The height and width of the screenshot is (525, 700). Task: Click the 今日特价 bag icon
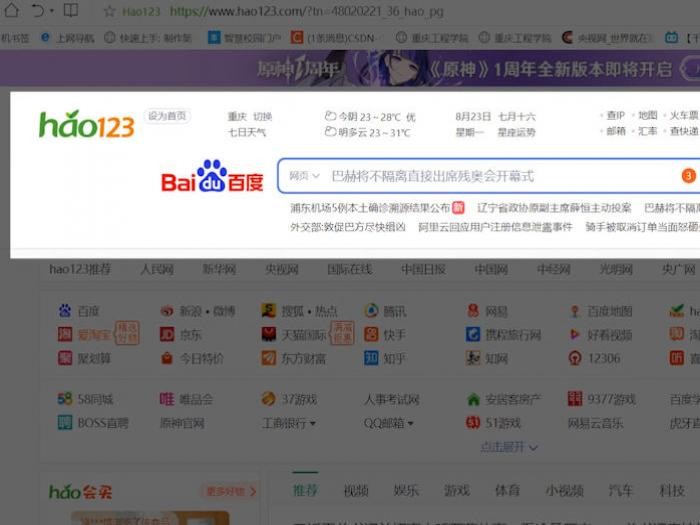(x=167, y=358)
